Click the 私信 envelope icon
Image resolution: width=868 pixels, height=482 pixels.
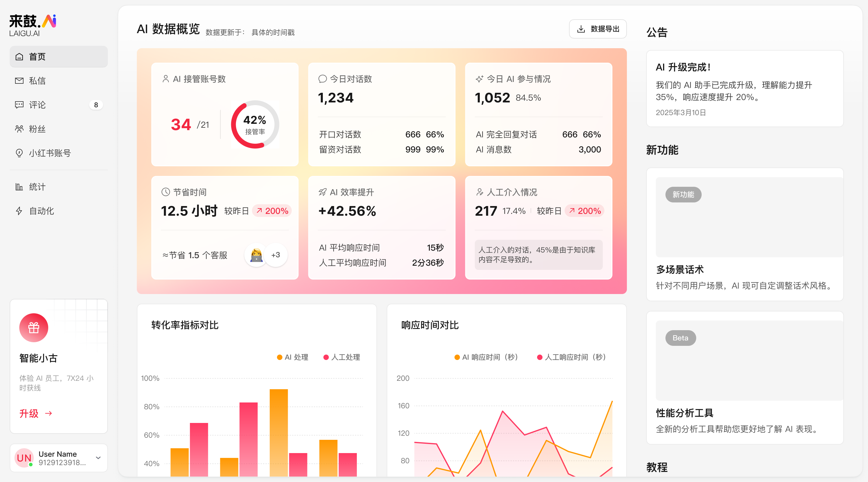click(19, 81)
